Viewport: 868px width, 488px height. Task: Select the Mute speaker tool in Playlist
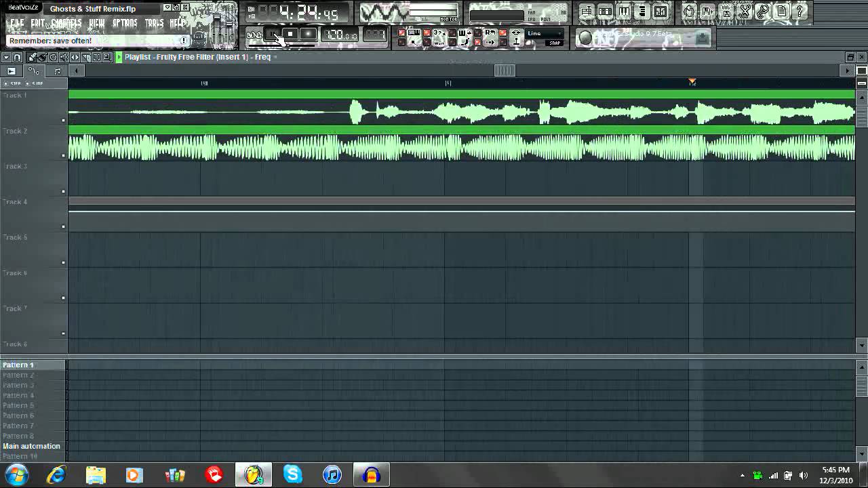(x=64, y=58)
